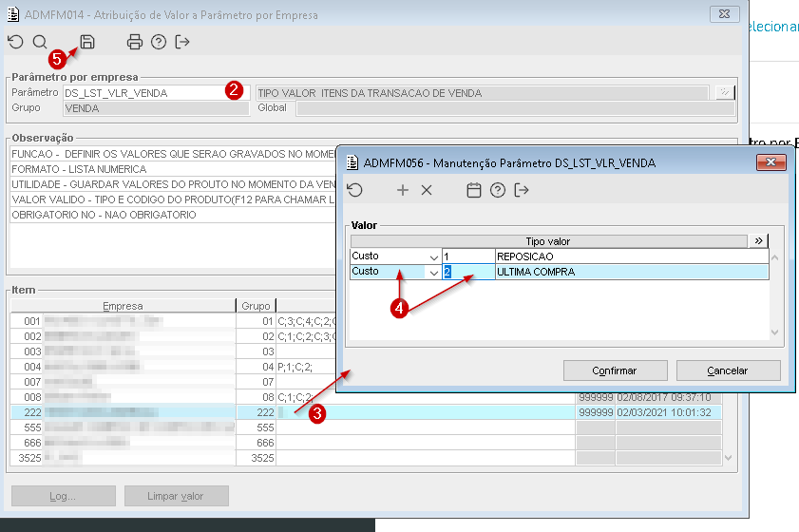Click observation line 'FORMATO - LISTA NUMERICA'

pyautogui.click(x=79, y=169)
